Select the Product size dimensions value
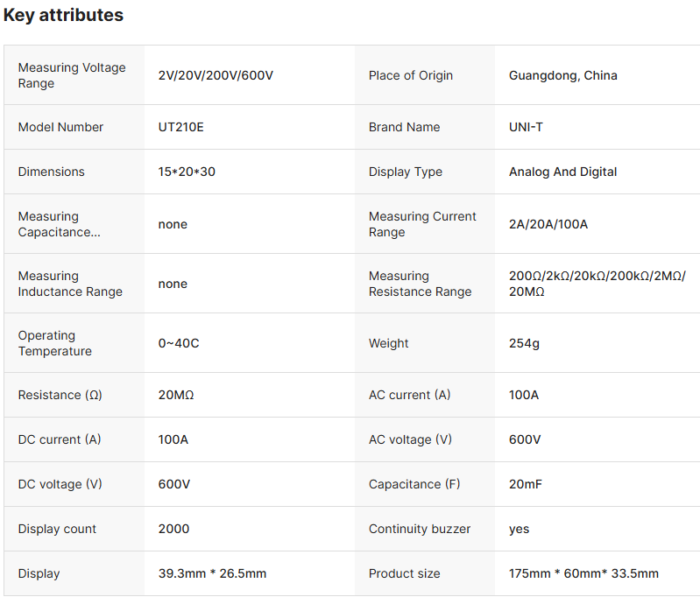Viewport: 700px width, 597px height. pos(583,573)
